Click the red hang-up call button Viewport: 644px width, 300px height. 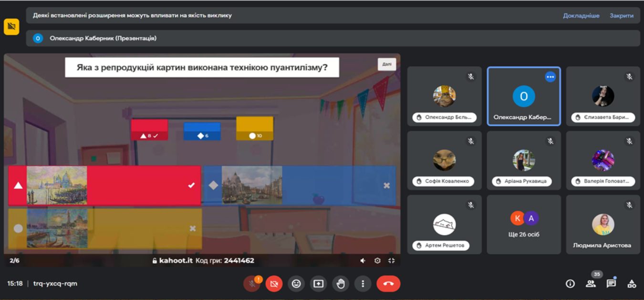[x=388, y=284]
